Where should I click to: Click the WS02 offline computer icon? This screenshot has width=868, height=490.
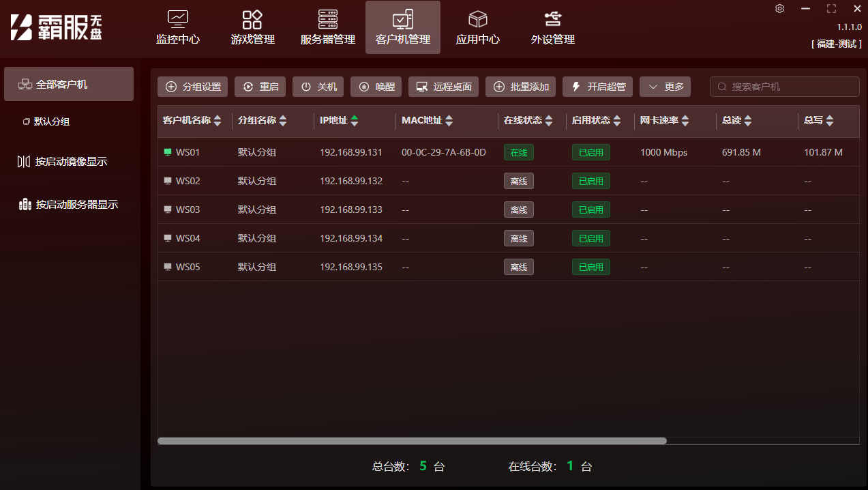coord(168,181)
